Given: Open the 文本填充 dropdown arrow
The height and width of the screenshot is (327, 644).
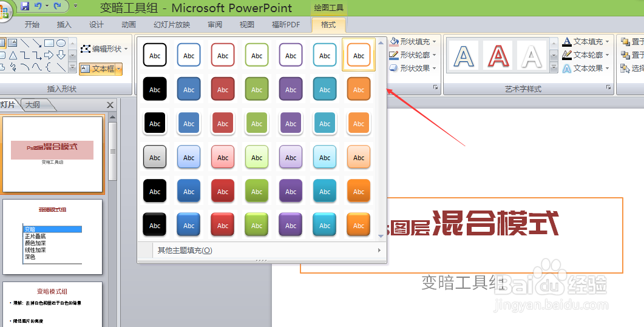Looking at the screenshot, I should pyautogui.click(x=607, y=41).
